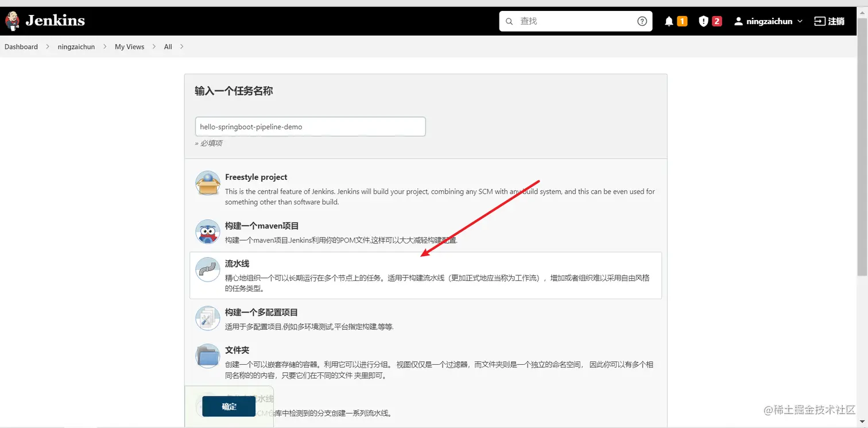Screen dimensions: 868x428
Task: Open the My Views breadcrumb
Action: pyautogui.click(x=130, y=47)
